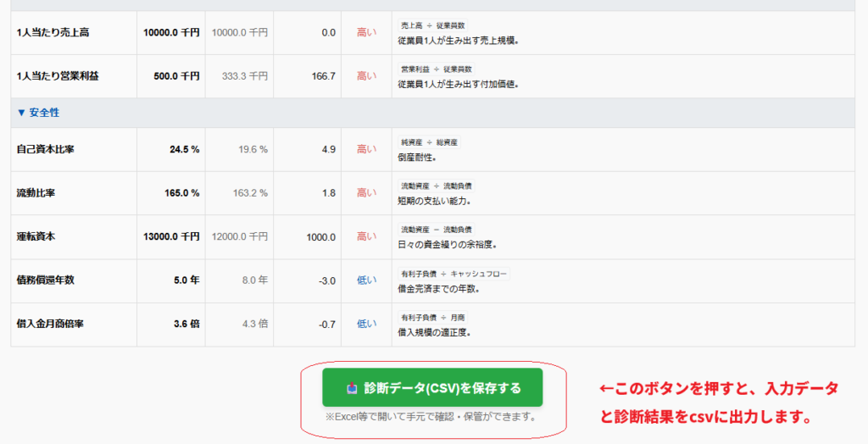Screen dimensions: 868x444
Task: Click the gray comparison value 8.0 年
Action: pos(254,280)
